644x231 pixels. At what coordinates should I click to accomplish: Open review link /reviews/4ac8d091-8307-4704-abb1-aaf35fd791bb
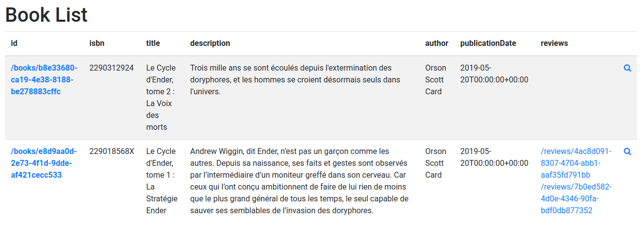576,163
